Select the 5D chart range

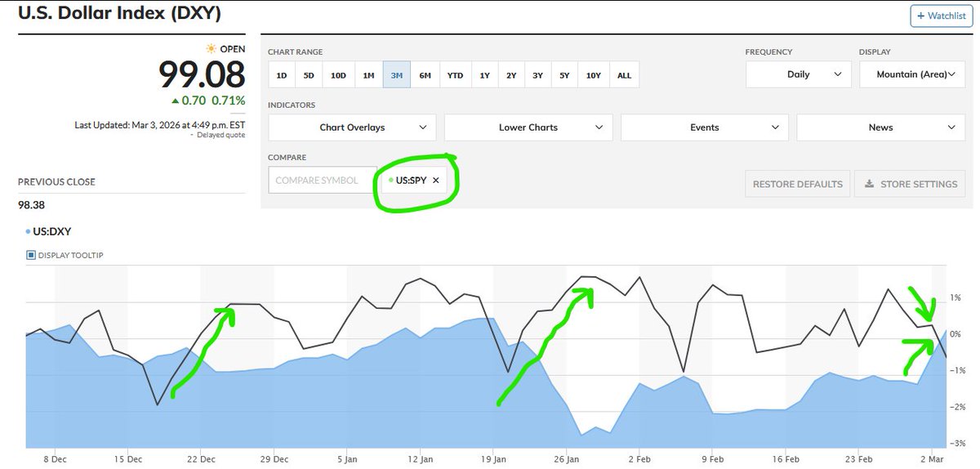click(x=309, y=75)
